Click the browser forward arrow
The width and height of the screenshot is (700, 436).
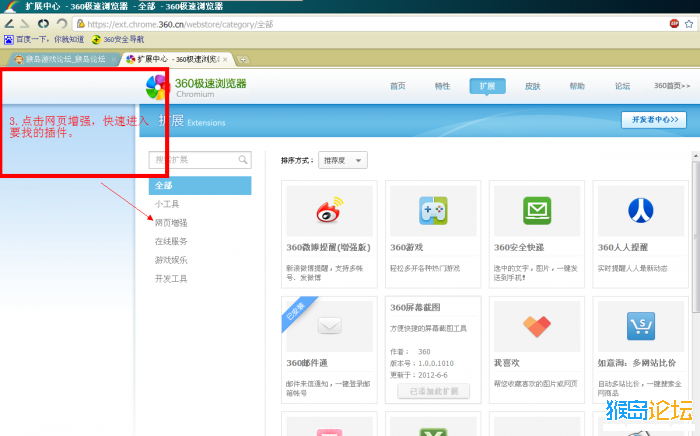coord(25,24)
